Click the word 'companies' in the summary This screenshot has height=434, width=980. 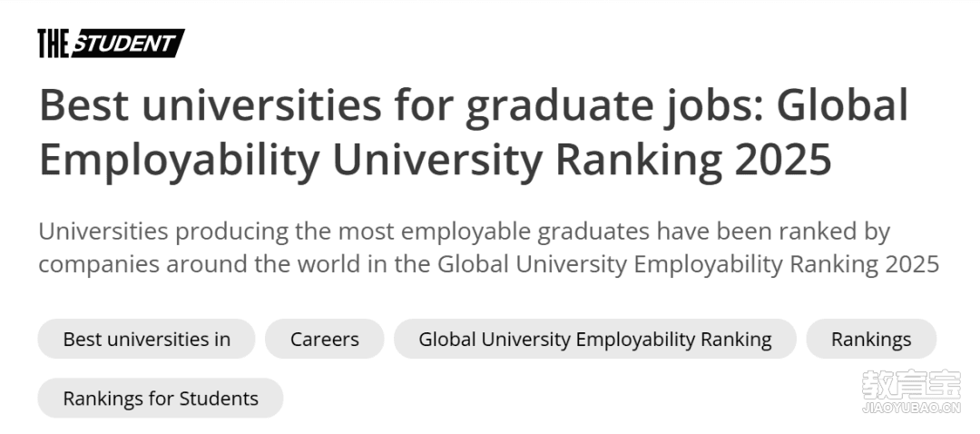[x=99, y=264]
